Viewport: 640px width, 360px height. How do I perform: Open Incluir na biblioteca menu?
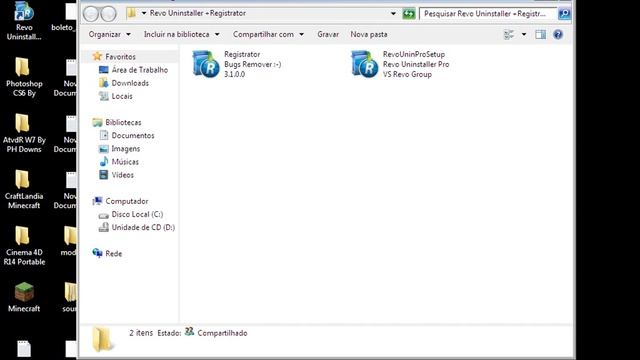pos(182,34)
